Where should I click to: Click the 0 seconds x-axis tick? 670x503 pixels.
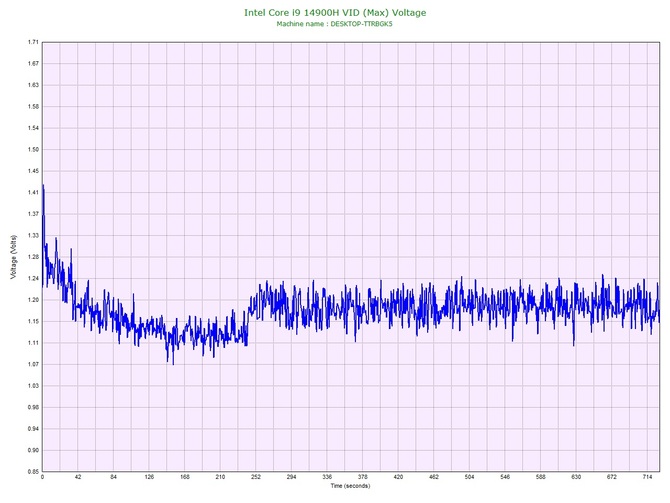(x=42, y=477)
